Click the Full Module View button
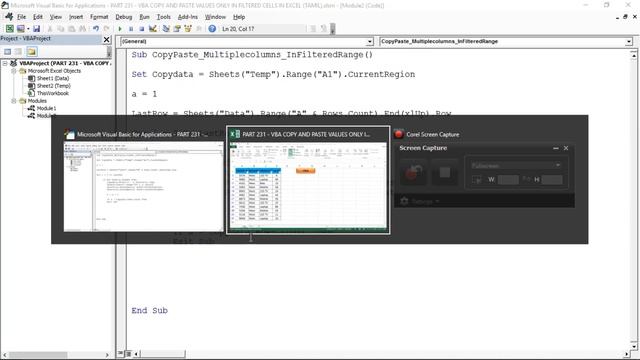 [128, 353]
